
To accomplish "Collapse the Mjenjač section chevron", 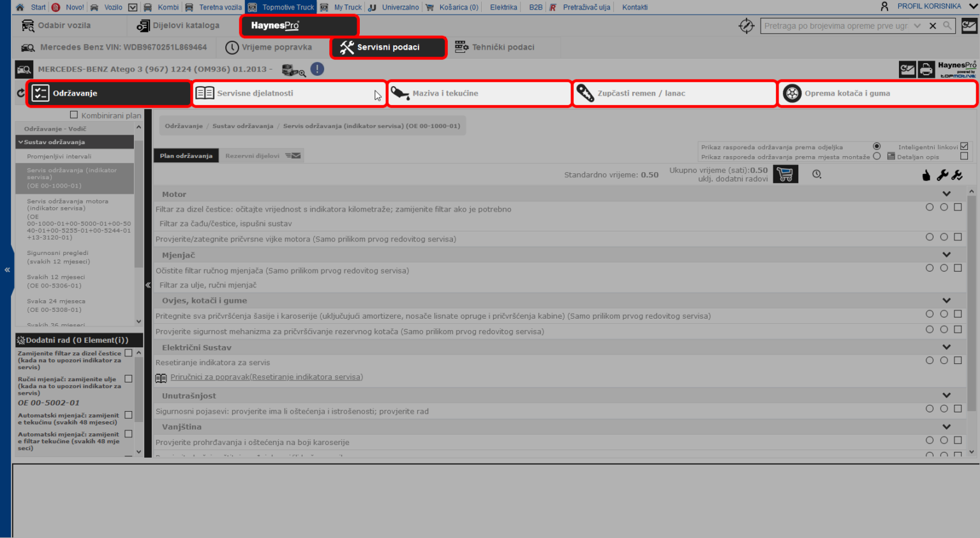I will (947, 254).
